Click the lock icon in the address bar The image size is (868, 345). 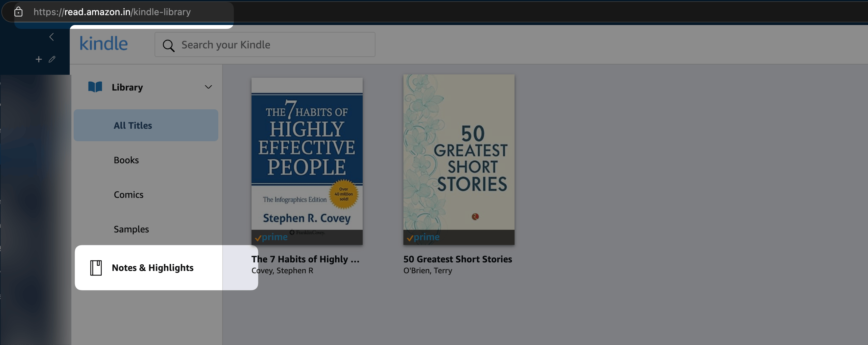(18, 12)
